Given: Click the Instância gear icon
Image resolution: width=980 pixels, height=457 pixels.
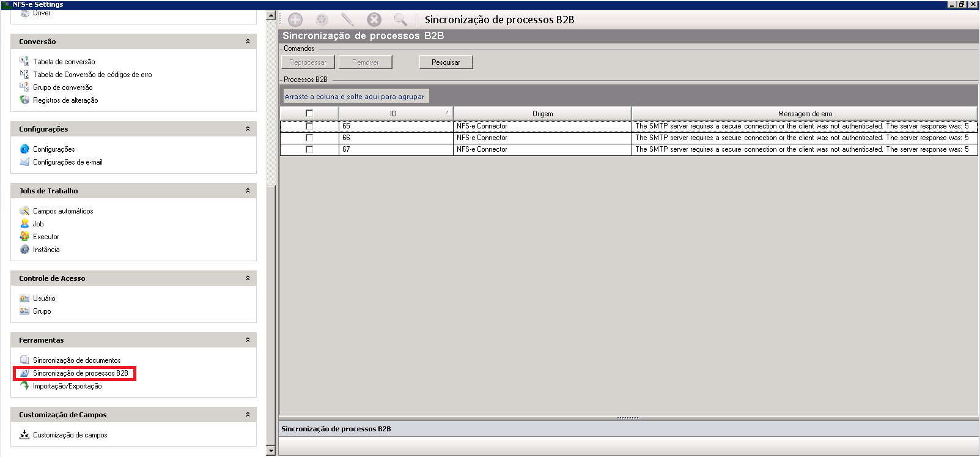Looking at the screenshot, I should click(24, 249).
